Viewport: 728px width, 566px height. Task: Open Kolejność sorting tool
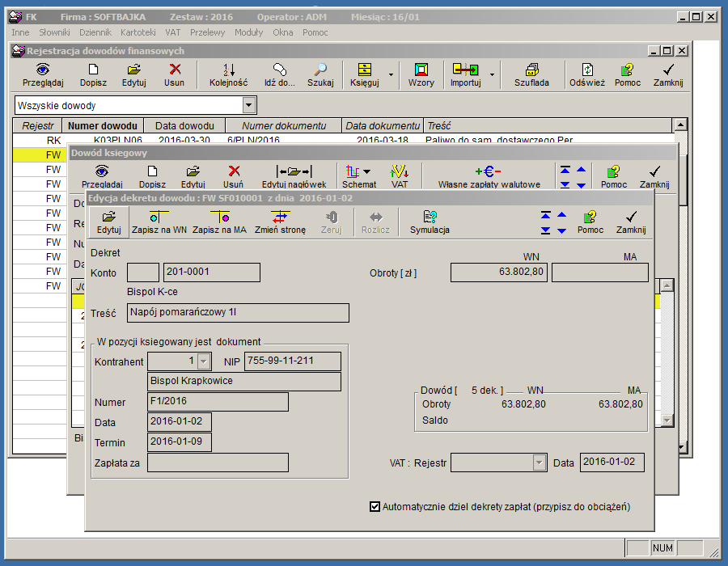pyautogui.click(x=228, y=75)
